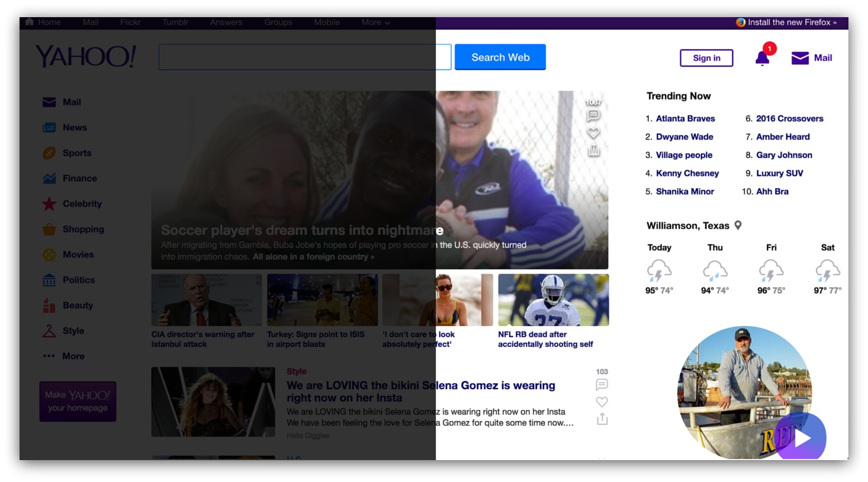Click the location pin next to Williamson, Texas
Image resolution: width=868 pixels, height=482 pixels.
(x=738, y=225)
